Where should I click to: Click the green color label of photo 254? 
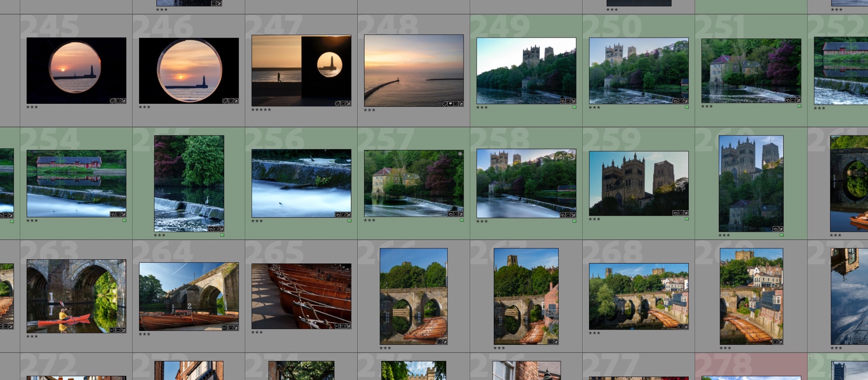pyautogui.click(x=124, y=220)
